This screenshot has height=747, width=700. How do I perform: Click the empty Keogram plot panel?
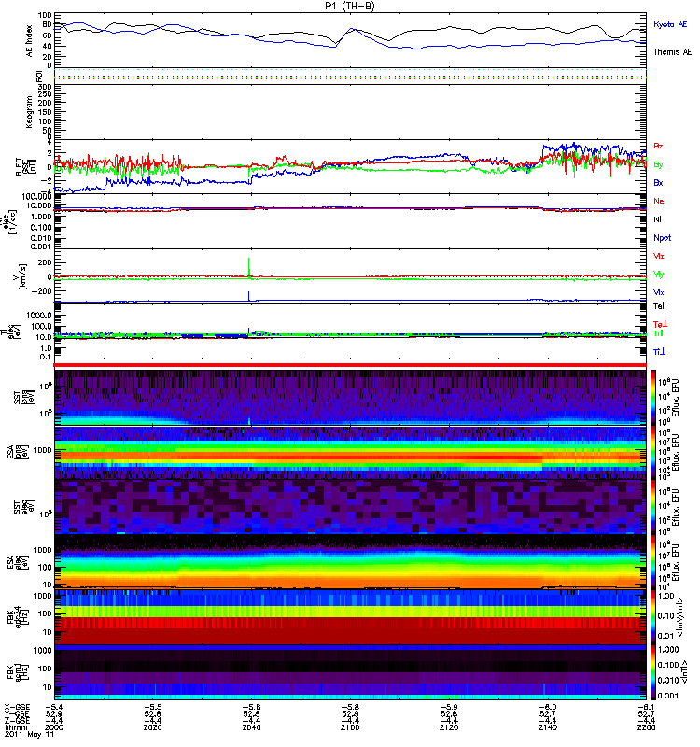pyautogui.click(x=350, y=111)
